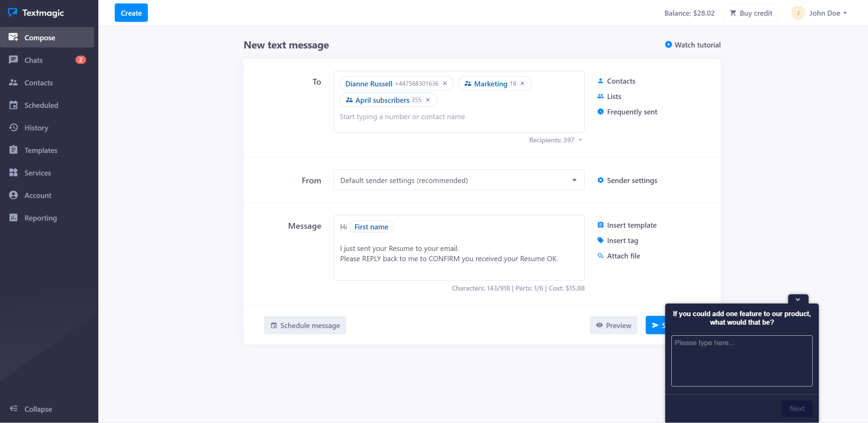This screenshot has height=423, width=868.
Task: View Scheduled messages
Action: click(x=41, y=105)
